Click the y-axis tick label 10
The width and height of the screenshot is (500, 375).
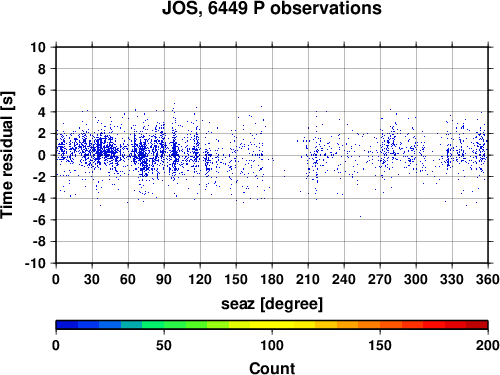coord(38,47)
